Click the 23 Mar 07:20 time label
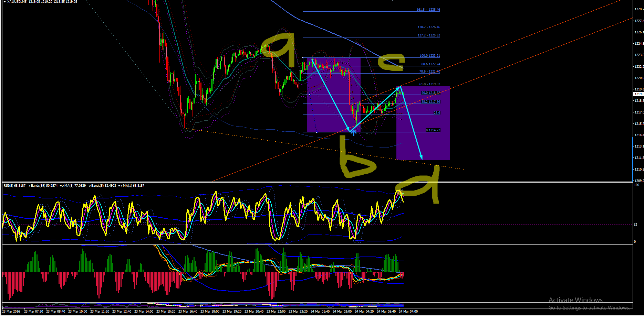The image size is (644, 316). click(x=33, y=312)
